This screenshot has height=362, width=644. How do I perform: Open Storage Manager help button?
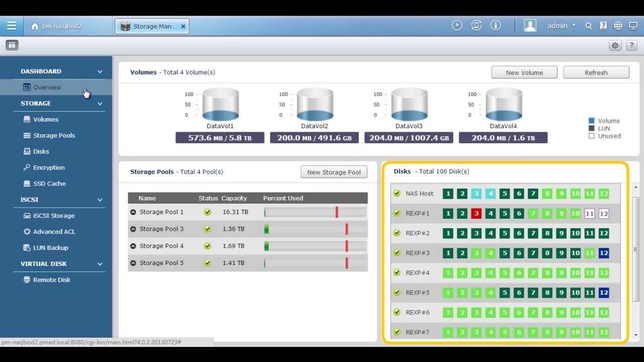632,45
